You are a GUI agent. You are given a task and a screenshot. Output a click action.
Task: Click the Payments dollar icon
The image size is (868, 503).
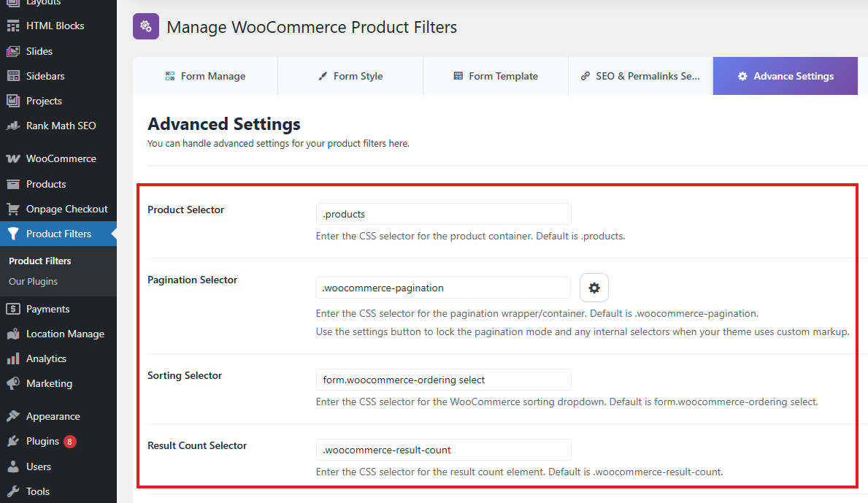[x=12, y=309]
